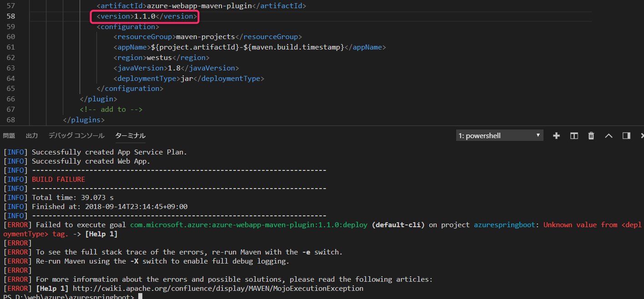Click the version value 1.1.0
The height and width of the screenshot is (299, 644).
(x=145, y=16)
